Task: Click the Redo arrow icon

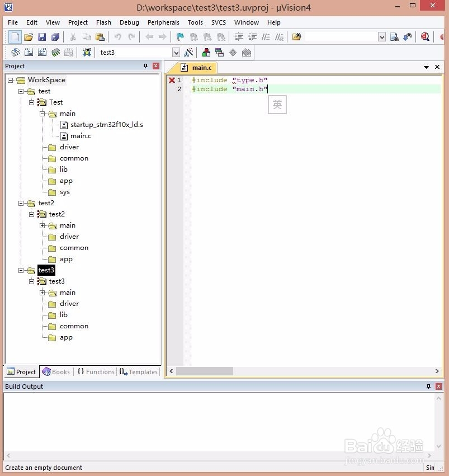Action: pyautogui.click(x=131, y=37)
